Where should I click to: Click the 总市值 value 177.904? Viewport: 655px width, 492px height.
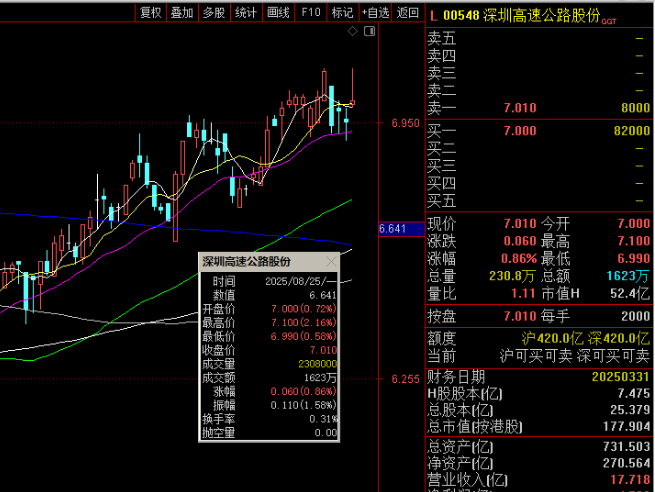tap(627, 426)
